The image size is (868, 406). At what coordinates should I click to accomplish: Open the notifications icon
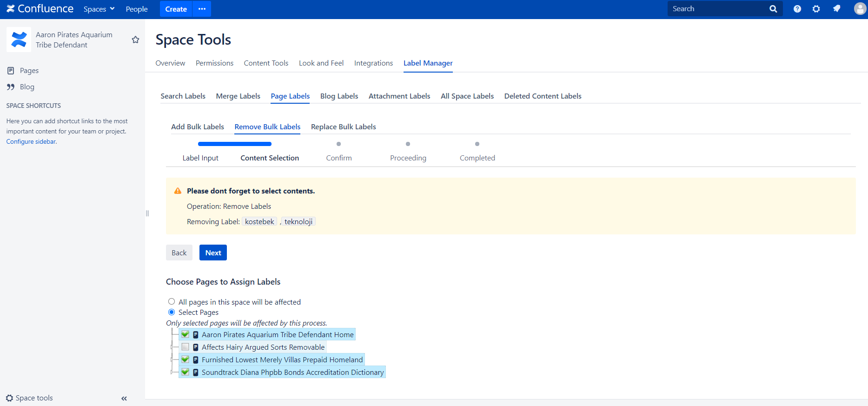836,9
